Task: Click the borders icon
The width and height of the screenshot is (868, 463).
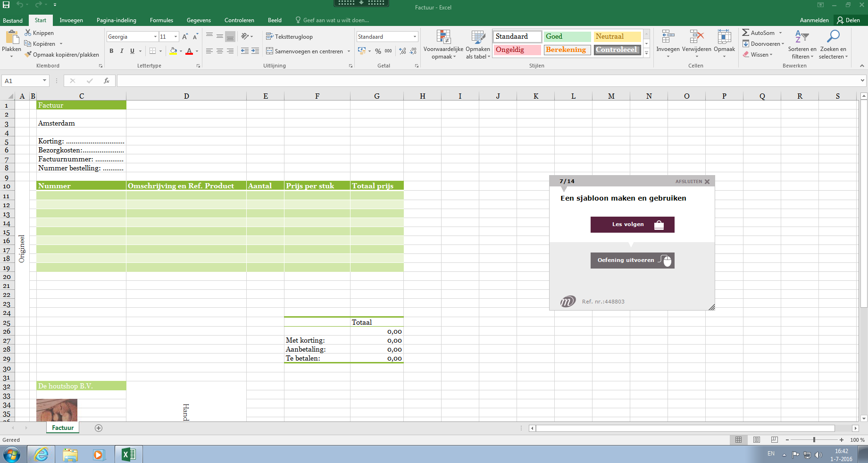Action: (x=152, y=51)
